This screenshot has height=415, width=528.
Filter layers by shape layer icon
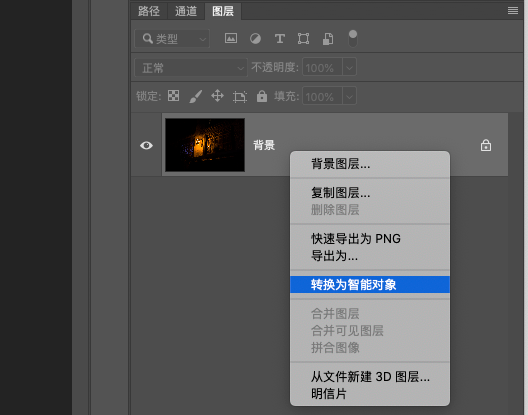coord(303,39)
